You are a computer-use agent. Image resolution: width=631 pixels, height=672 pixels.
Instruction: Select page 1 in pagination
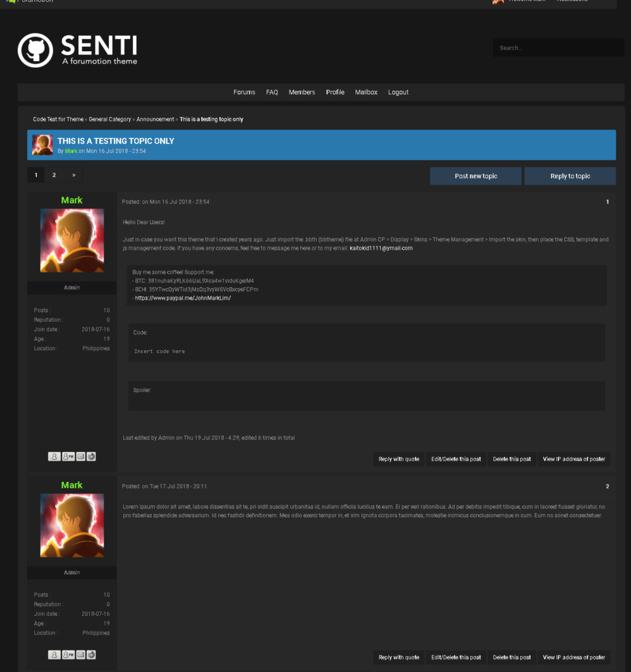click(36, 175)
